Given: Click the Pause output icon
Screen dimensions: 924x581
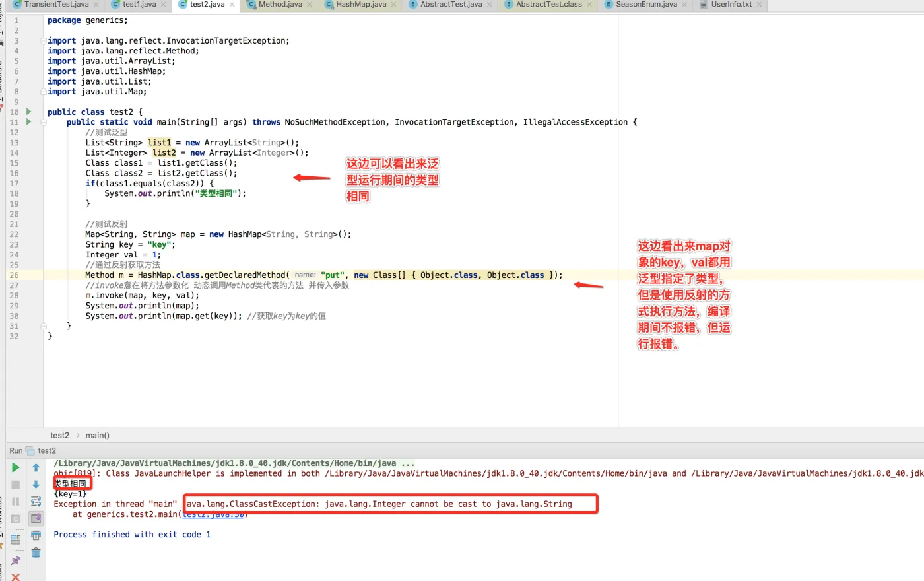Looking at the screenshot, I should click(15, 502).
